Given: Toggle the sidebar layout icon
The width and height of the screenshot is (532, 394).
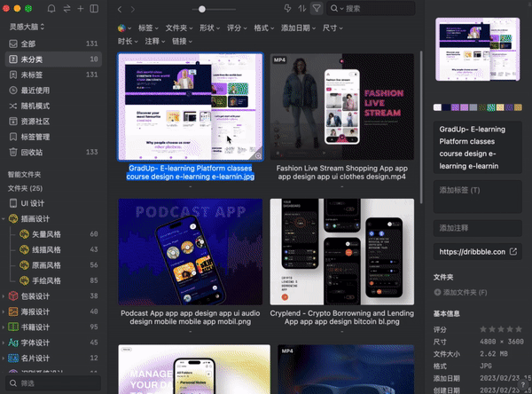Looking at the screenshot, I should click(94, 9).
